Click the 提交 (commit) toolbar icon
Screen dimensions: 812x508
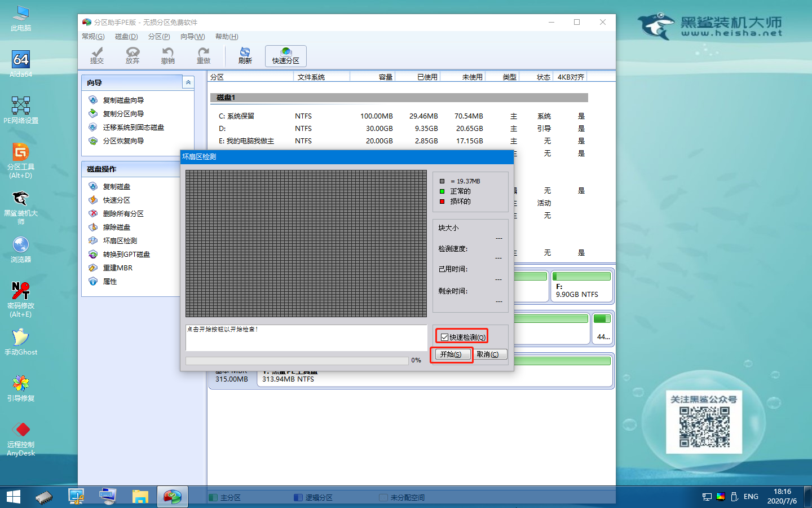point(97,56)
